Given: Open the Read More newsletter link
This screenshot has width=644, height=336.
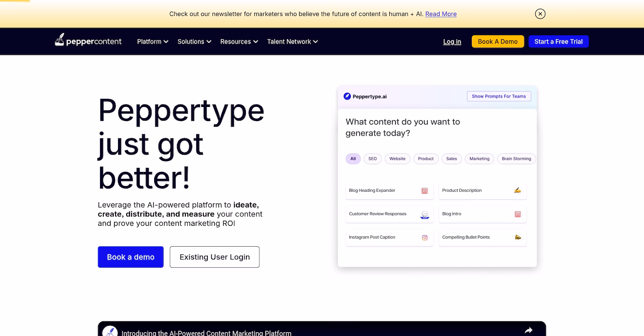Looking at the screenshot, I should pyautogui.click(x=440, y=14).
